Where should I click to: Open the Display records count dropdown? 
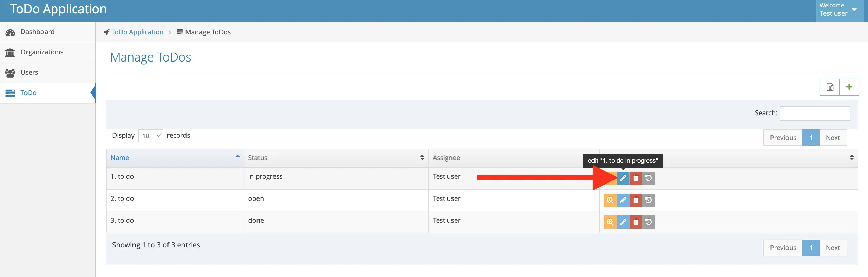(x=150, y=136)
